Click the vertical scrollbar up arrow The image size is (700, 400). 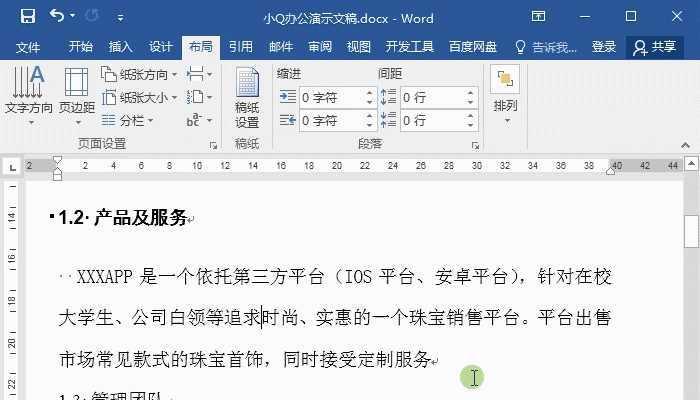coord(691,164)
